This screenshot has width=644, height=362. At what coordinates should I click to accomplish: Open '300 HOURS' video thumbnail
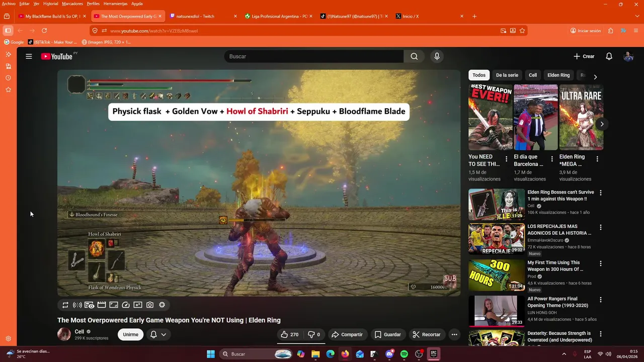point(497,275)
